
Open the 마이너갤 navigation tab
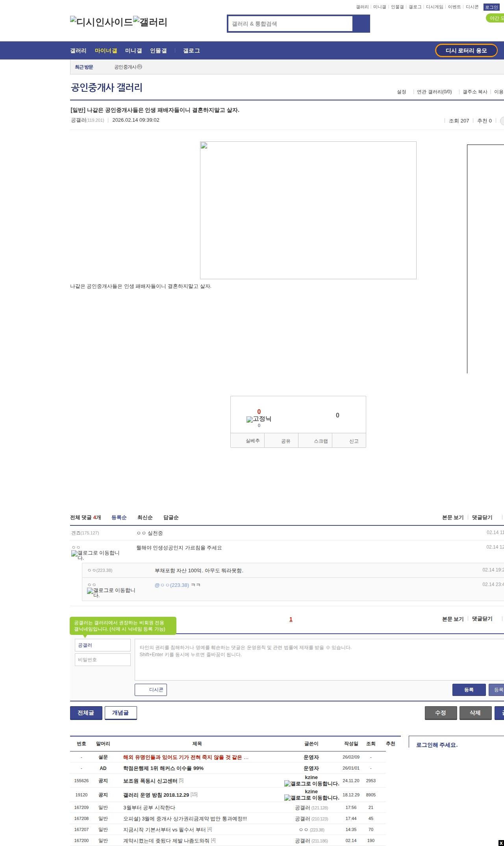(106, 51)
